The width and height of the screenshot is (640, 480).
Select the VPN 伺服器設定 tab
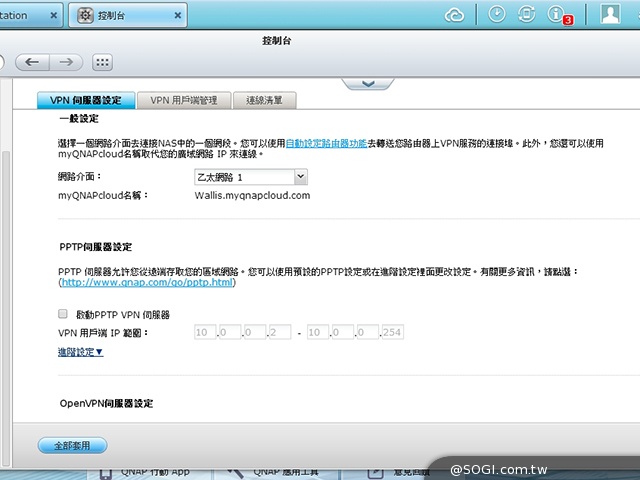(86, 100)
